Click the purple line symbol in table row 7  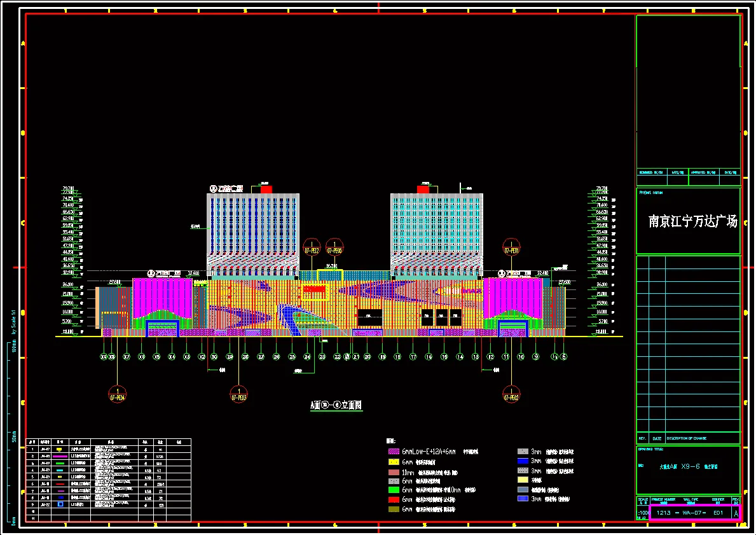[60, 490]
